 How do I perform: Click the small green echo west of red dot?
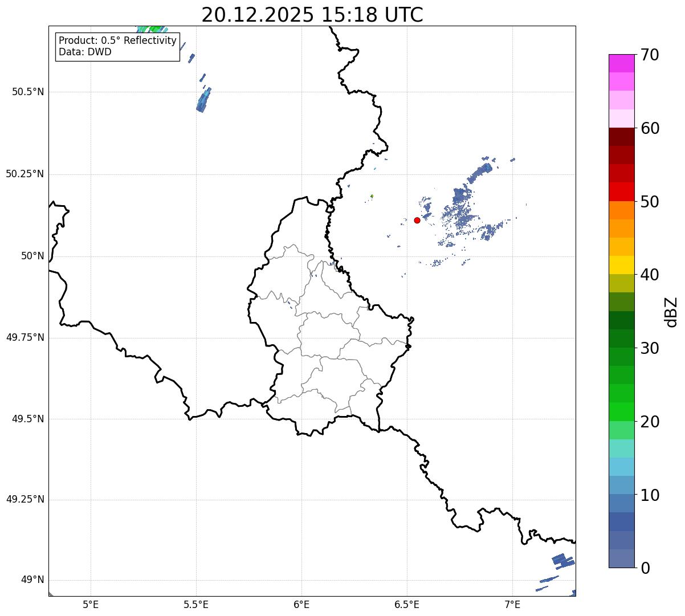pyautogui.click(x=372, y=196)
